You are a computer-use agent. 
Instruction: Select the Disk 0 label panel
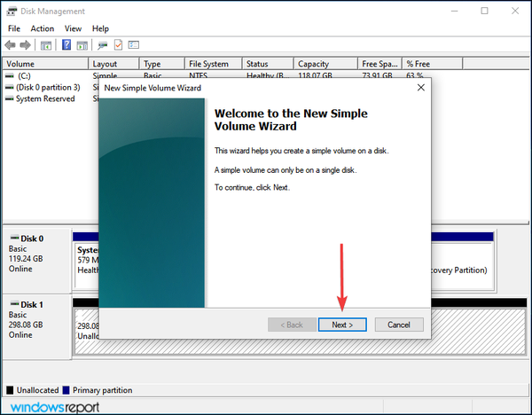click(x=36, y=261)
